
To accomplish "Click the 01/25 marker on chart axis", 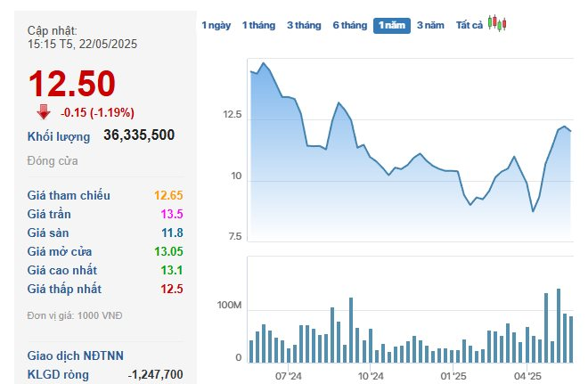I will pos(453,377).
